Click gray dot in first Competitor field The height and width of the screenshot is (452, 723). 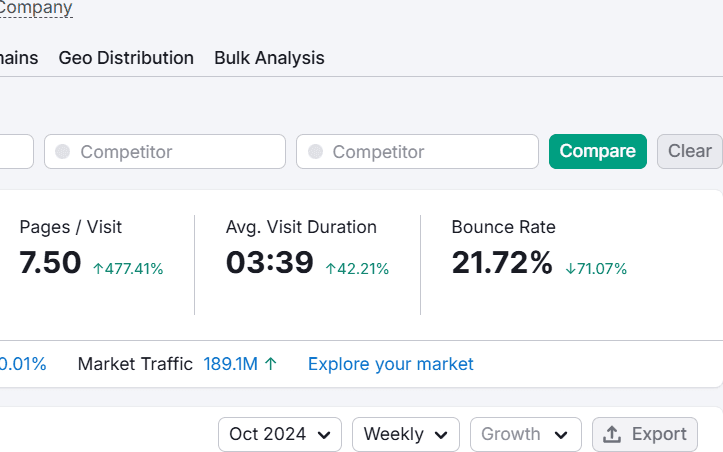(63, 152)
